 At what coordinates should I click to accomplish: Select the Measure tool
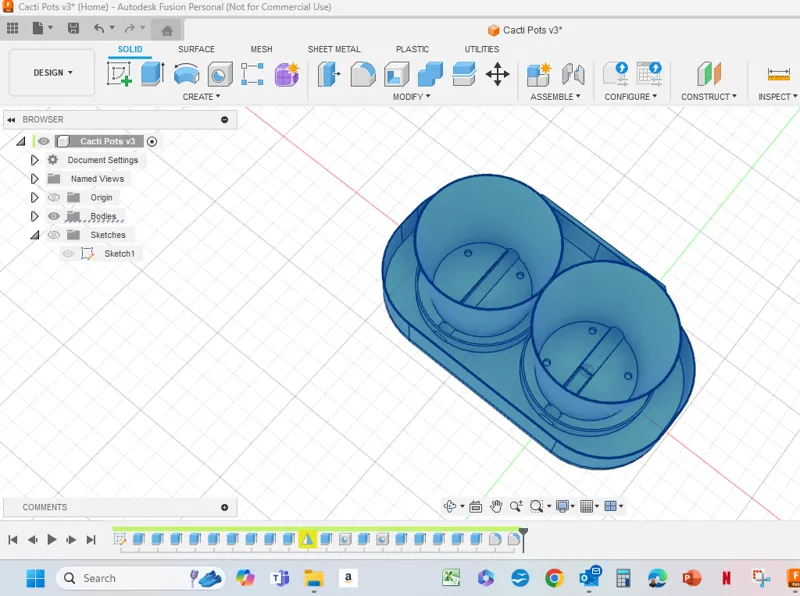pyautogui.click(x=779, y=74)
